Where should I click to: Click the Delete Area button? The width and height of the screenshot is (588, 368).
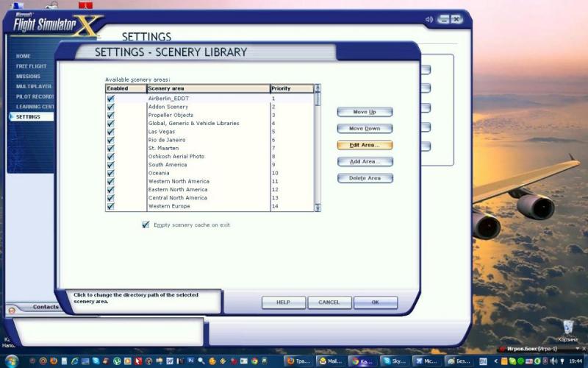[x=365, y=178]
